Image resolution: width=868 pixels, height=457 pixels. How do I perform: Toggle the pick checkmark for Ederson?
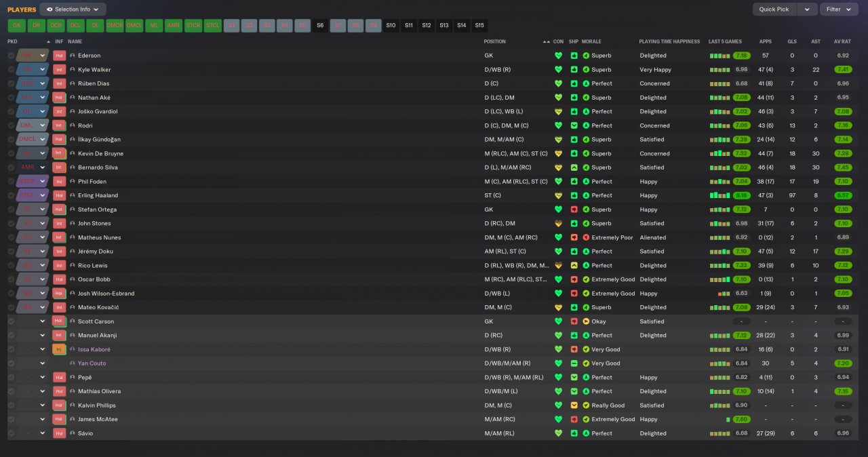pos(11,56)
